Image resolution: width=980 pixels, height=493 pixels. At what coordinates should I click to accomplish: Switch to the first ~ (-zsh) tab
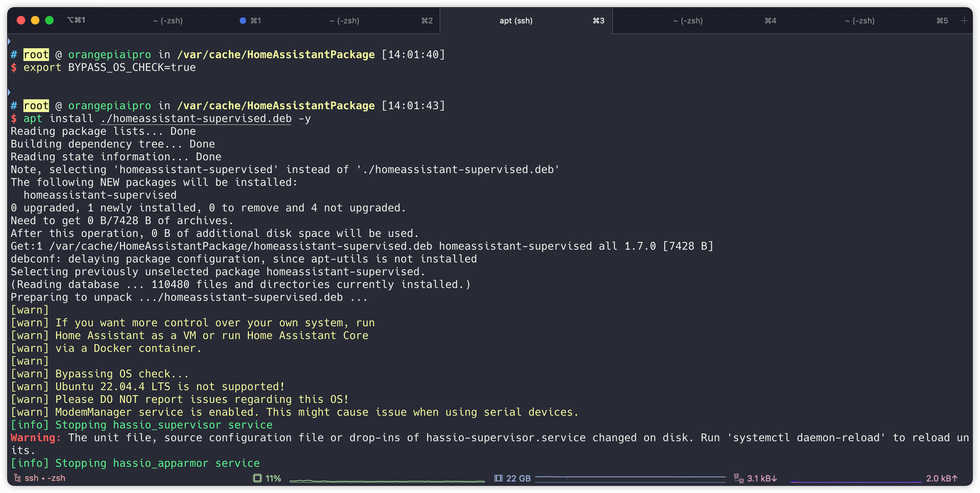pos(168,21)
